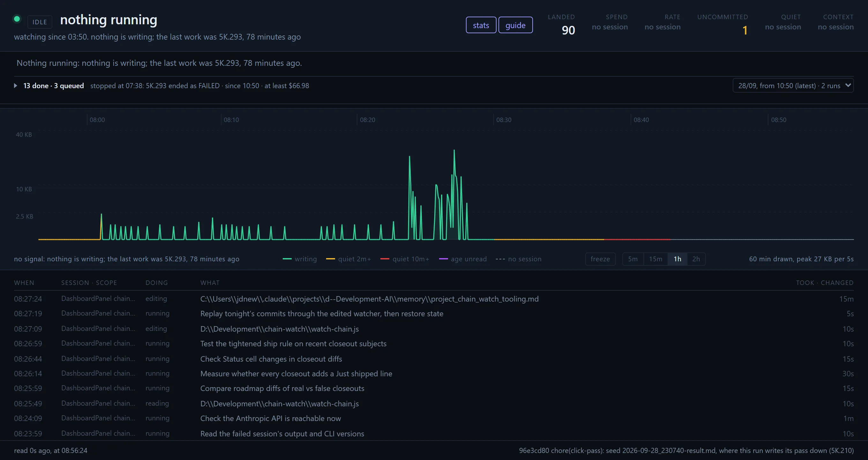Click the yellow quiet 2m+ legend swatch
This screenshot has width=868, height=460.
point(331,259)
